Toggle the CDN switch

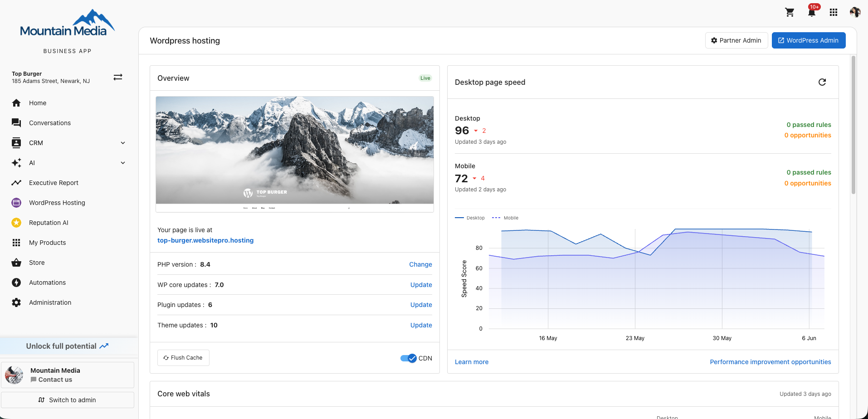[x=409, y=358]
